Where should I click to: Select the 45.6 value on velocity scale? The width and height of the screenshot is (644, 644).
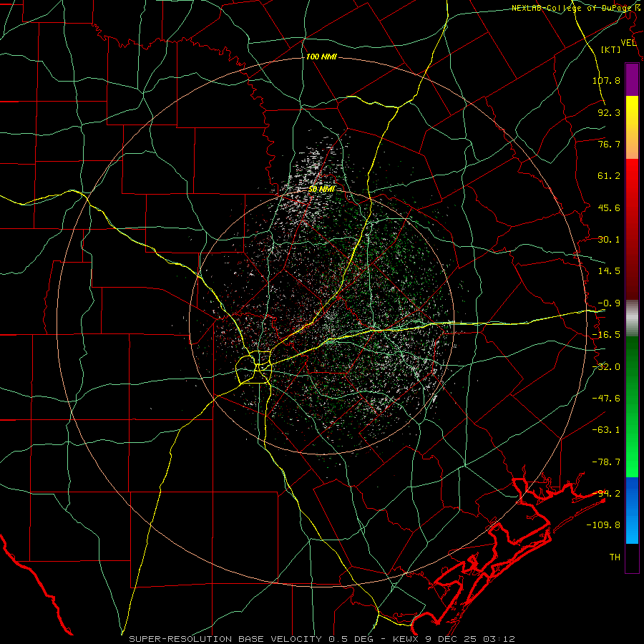click(609, 208)
